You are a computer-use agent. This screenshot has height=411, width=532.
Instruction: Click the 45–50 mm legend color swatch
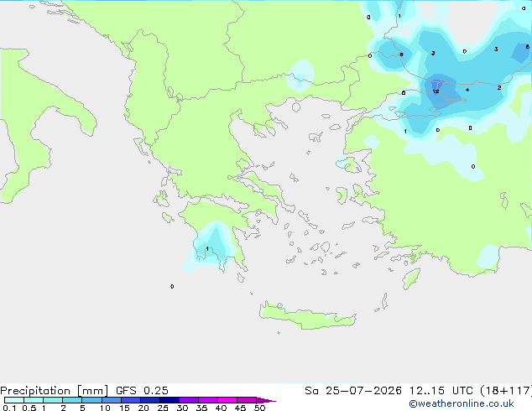[x=247, y=400]
